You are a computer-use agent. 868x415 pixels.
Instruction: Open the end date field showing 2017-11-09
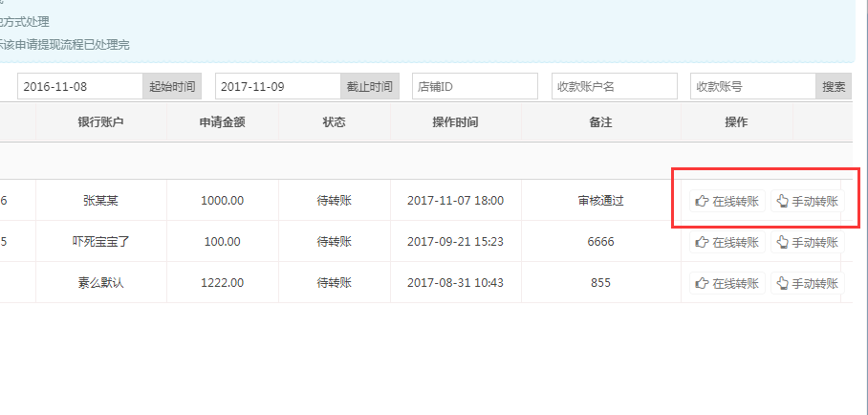(x=277, y=86)
